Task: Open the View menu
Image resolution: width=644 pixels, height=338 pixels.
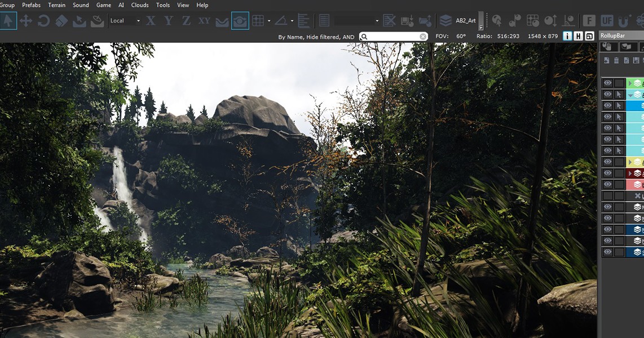Action: (183, 5)
